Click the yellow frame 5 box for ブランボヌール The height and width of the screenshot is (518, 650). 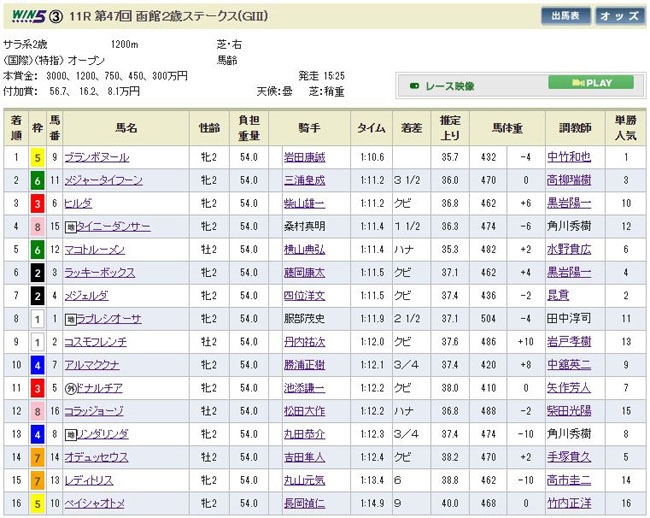coord(38,158)
